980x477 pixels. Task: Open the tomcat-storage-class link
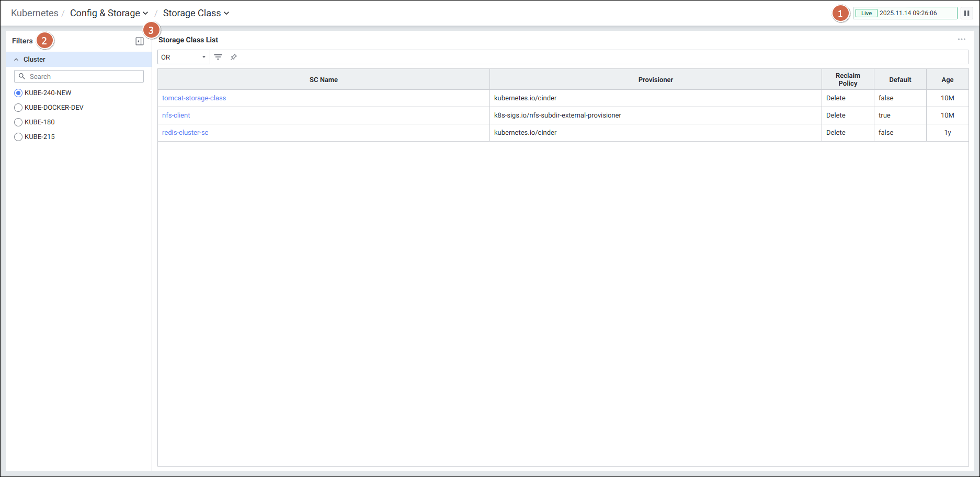[x=194, y=98]
